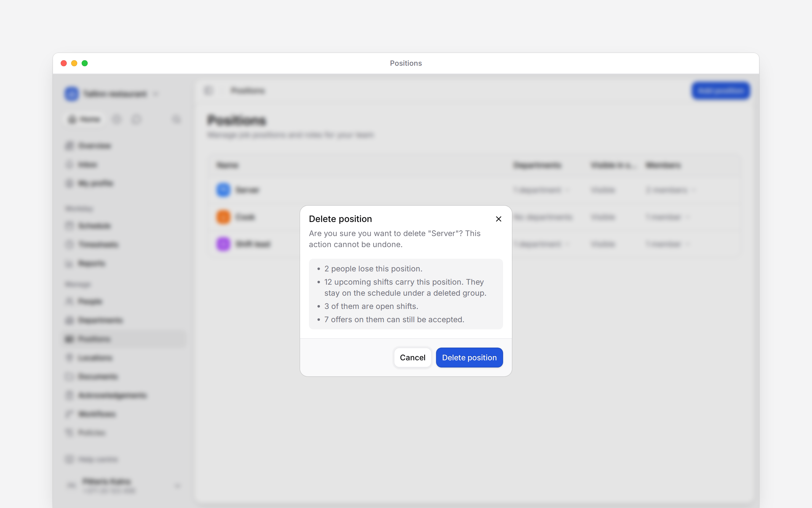Open the workspace switcher at sidebar top

[111, 94]
